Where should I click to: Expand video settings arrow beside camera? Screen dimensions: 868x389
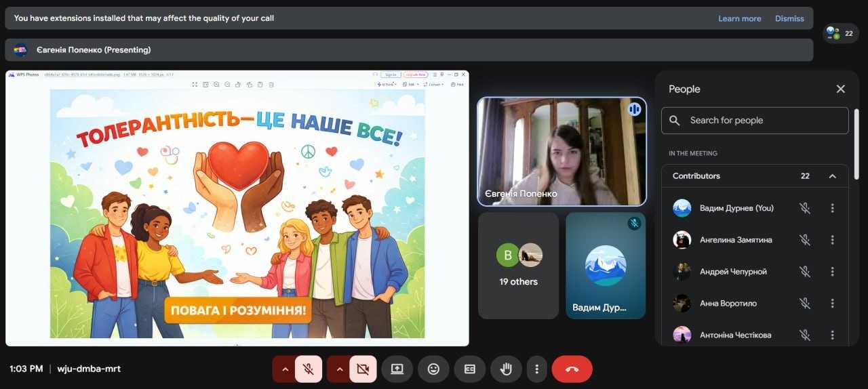[340, 369]
